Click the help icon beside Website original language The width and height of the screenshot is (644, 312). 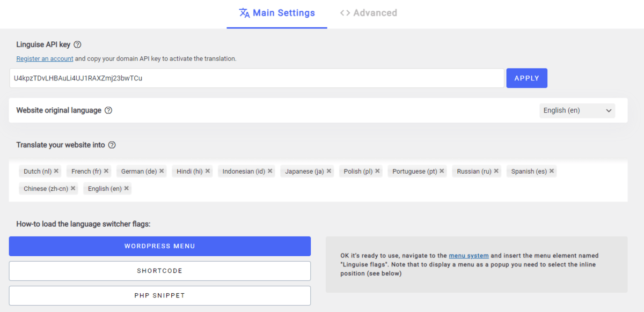(108, 110)
